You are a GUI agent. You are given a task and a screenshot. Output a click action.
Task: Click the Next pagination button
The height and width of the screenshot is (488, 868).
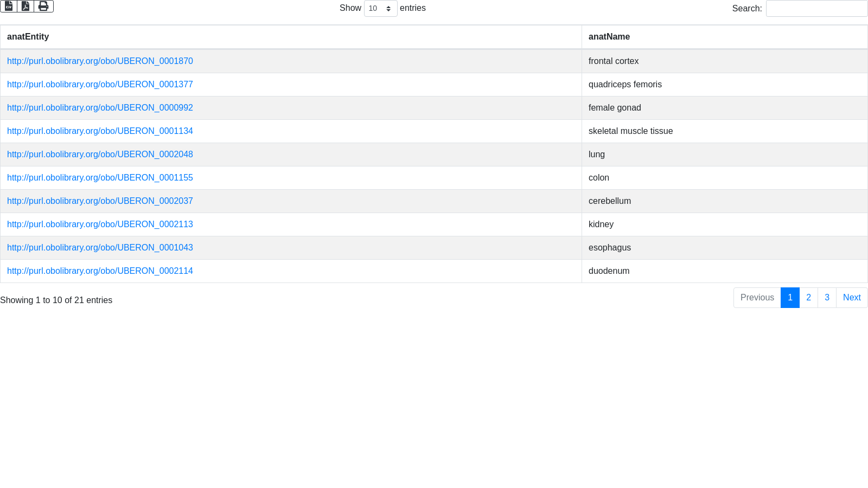852,298
